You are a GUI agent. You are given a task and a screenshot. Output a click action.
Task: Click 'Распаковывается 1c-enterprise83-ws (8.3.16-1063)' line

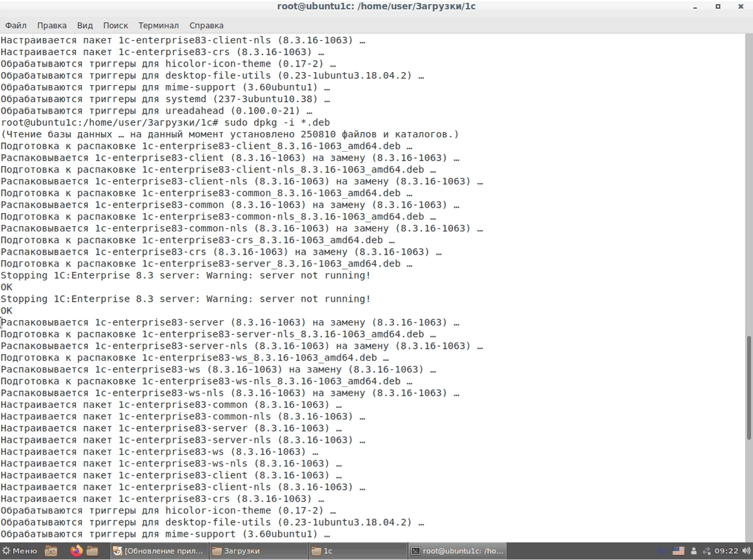coord(218,369)
